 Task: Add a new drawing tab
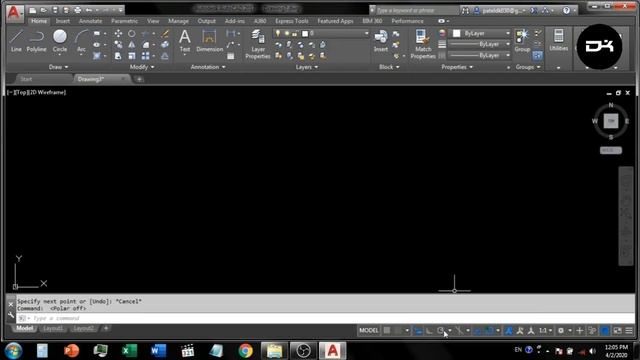(x=139, y=79)
